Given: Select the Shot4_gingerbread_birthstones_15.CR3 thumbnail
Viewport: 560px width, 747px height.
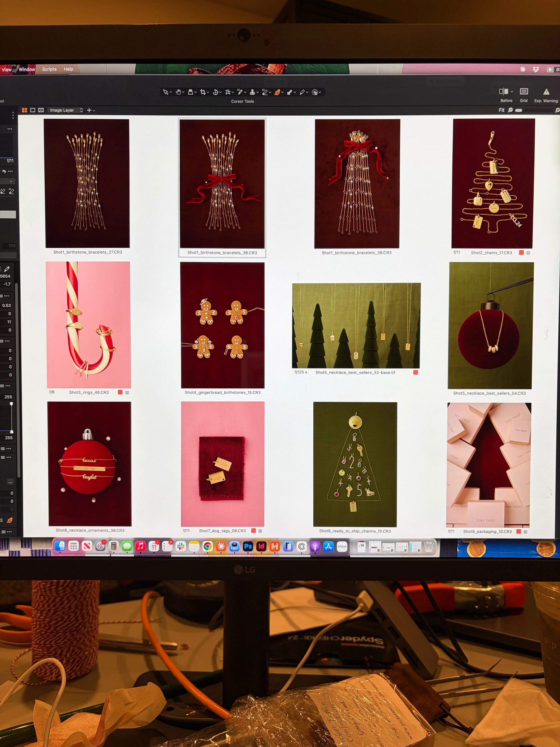Looking at the screenshot, I should (x=223, y=325).
